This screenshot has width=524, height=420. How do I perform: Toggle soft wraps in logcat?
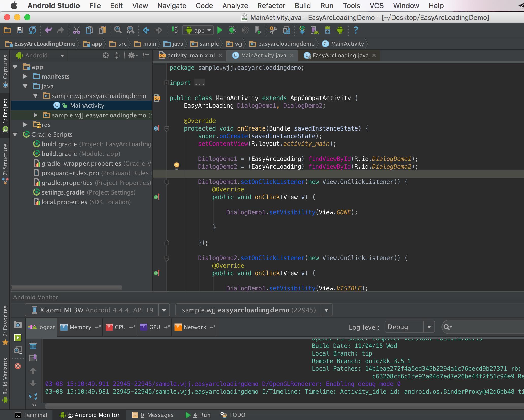pyautogui.click(x=33, y=396)
